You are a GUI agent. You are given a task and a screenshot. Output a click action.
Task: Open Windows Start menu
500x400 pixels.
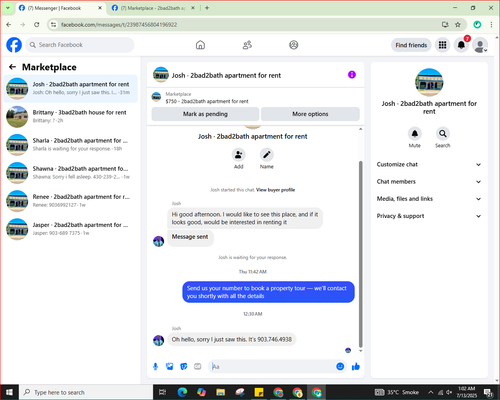9,392
